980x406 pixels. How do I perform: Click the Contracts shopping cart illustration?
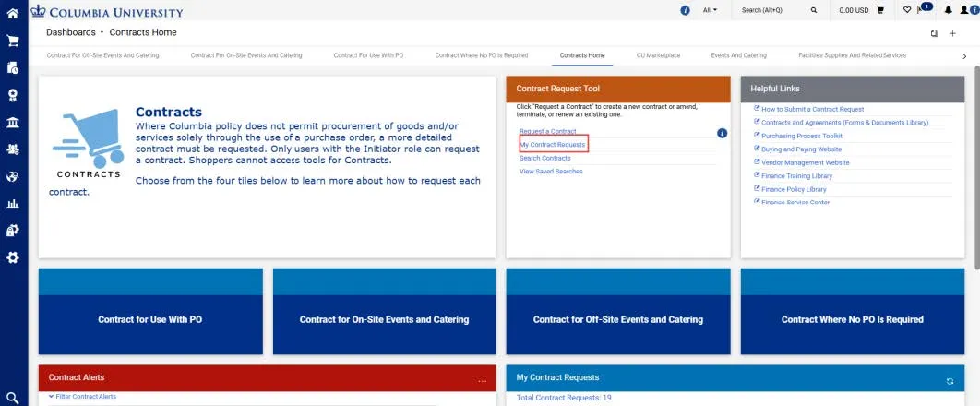(88, 143)
